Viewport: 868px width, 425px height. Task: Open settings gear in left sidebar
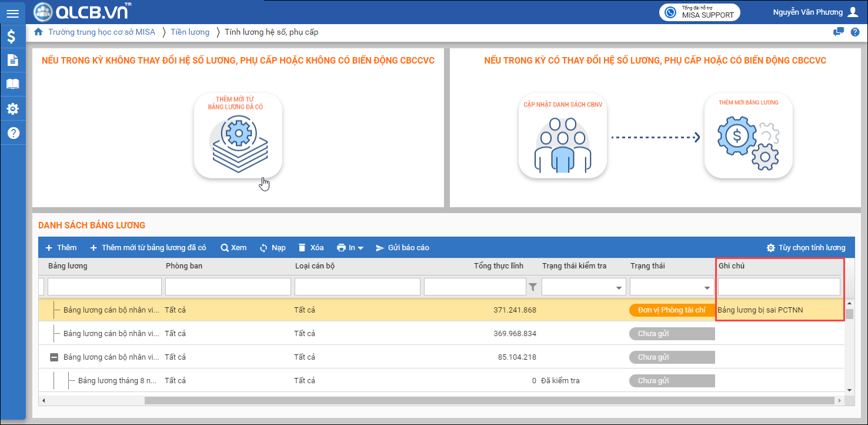pos(12,109)
